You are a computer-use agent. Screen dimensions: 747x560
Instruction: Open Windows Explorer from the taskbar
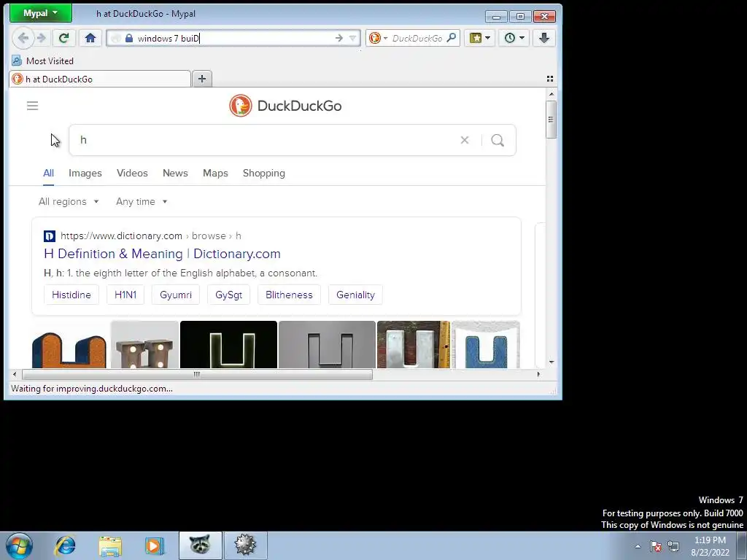point(110,545)
